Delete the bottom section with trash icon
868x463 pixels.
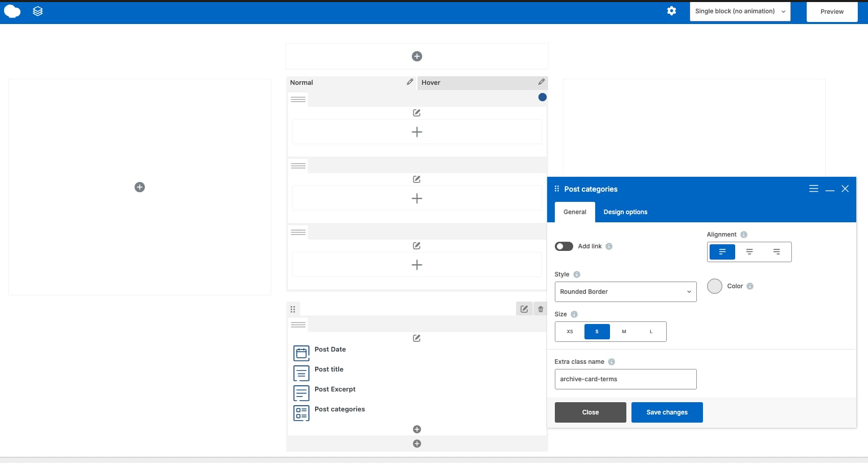point(541,309)
